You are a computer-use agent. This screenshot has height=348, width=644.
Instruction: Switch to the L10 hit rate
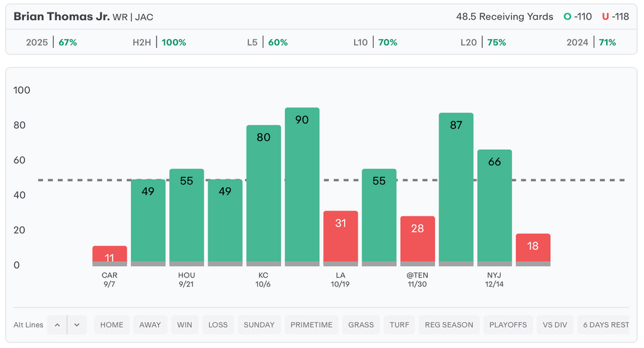[375, 42]
